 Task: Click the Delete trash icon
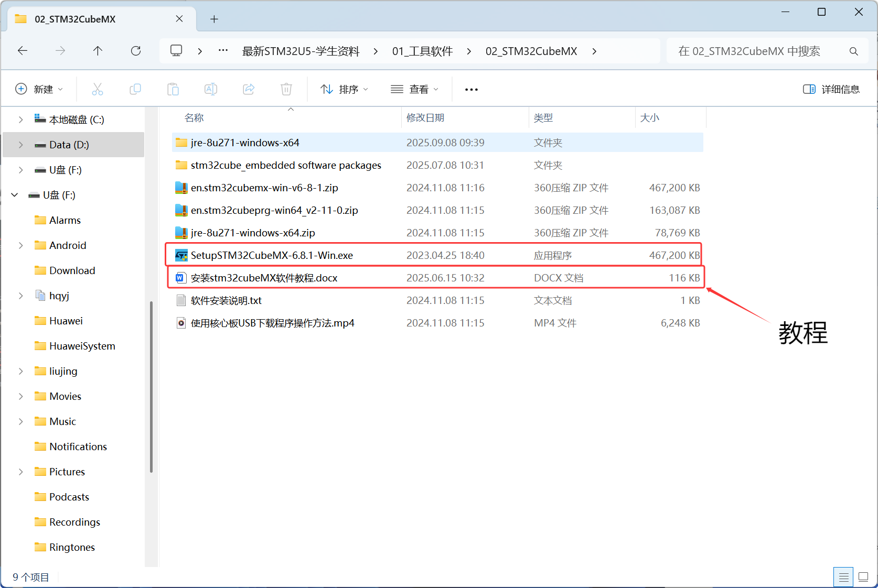click(286, 89)
